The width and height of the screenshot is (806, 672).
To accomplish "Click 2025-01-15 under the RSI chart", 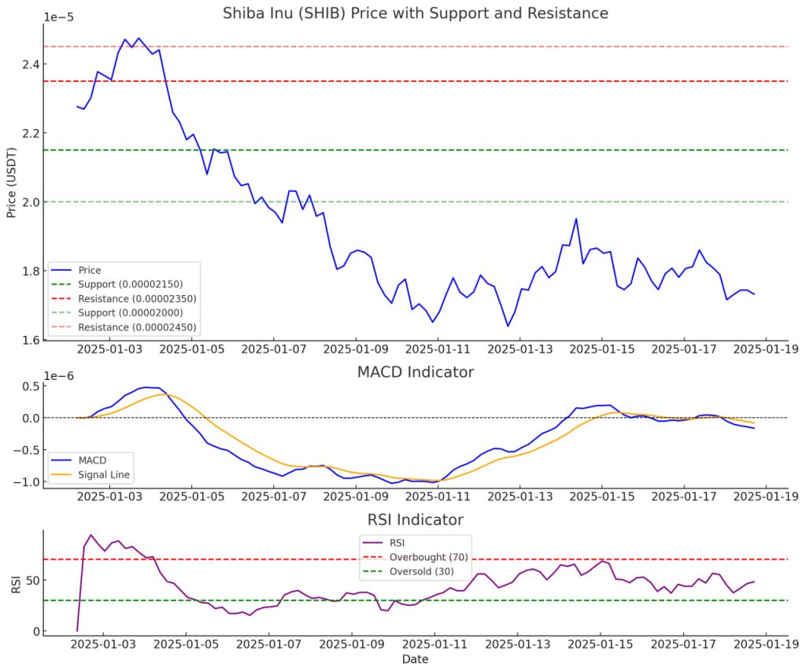I will click(x=601, y=644).
